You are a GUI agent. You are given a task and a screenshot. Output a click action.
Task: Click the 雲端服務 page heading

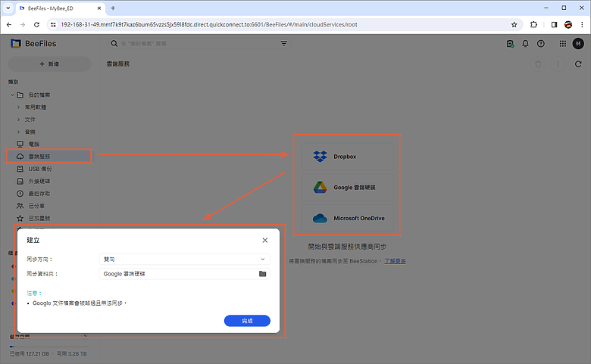pos(118,64)
